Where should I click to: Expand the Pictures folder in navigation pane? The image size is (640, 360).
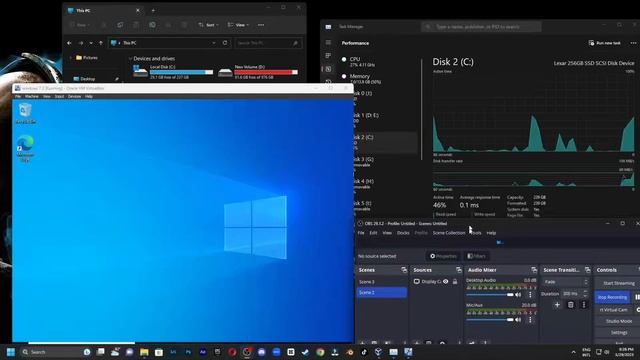tap(71, 58)
